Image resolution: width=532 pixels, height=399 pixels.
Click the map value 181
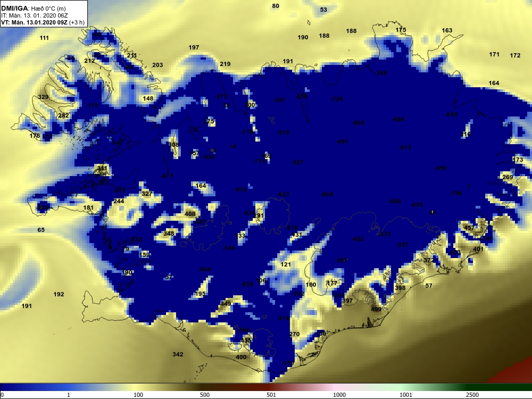(x=88, y=207)
